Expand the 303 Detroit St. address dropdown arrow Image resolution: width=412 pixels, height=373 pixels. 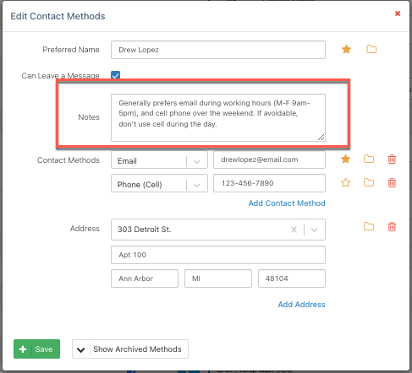(314, 230)
